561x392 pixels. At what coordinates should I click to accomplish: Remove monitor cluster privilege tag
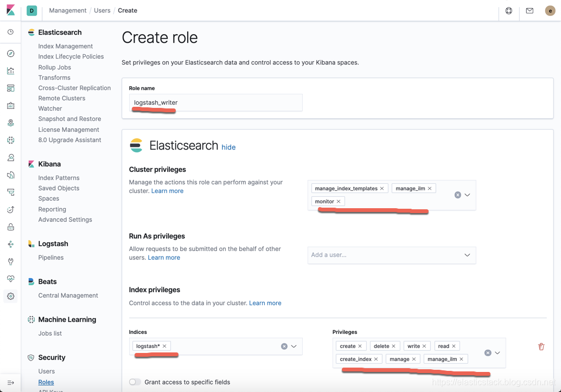tap(339, 201)
